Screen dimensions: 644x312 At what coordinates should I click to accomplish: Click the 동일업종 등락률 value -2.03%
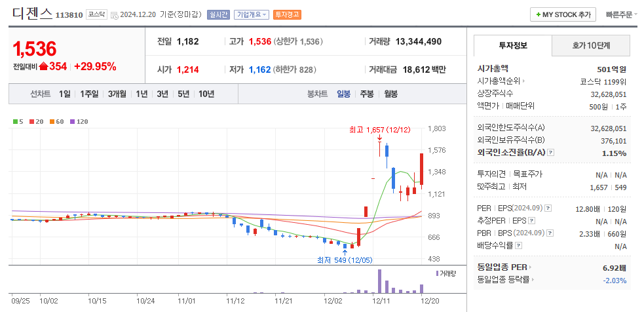[615, 281]
